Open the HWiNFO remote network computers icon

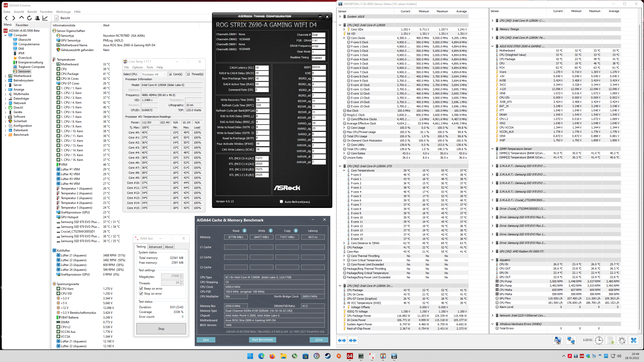[x=571, y=340]
